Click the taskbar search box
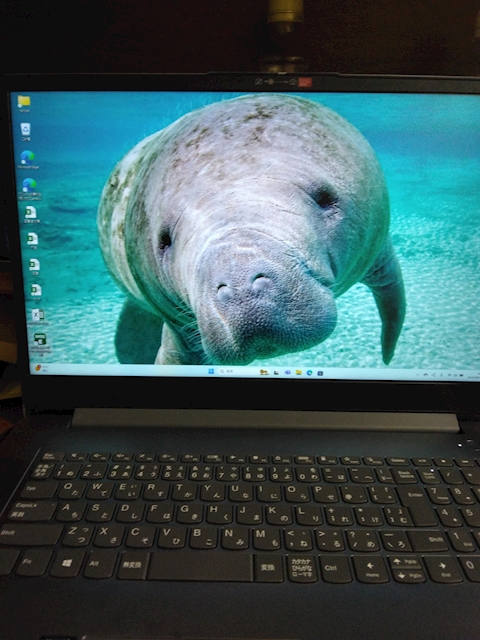This screenshot has height=640, width=480. 236,371
